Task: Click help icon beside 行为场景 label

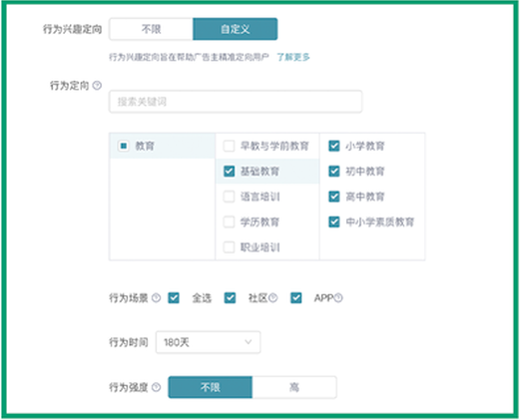Action: pos(156,298)
